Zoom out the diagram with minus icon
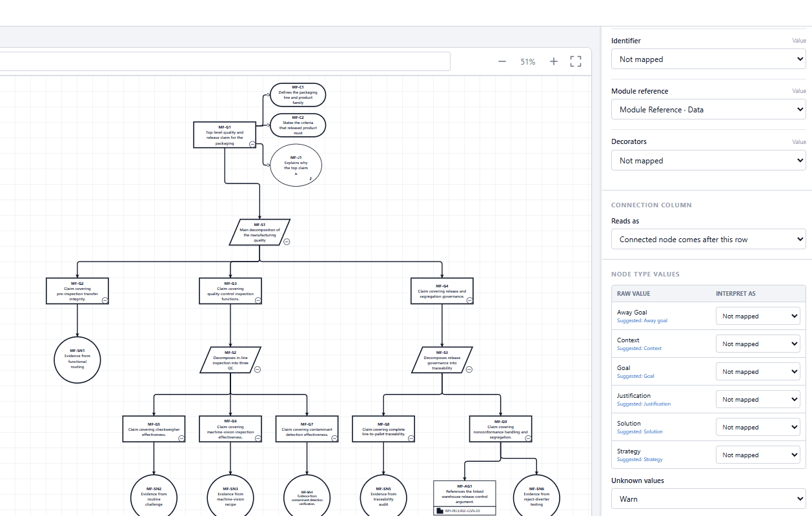This screenshot has height=516, width=812. coord(502,61)
